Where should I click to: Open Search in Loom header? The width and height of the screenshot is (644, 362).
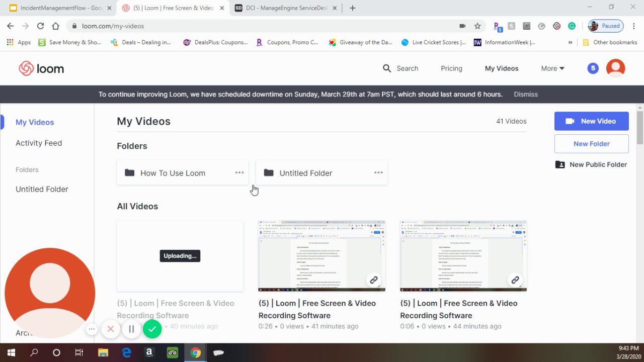coord(400,68)
